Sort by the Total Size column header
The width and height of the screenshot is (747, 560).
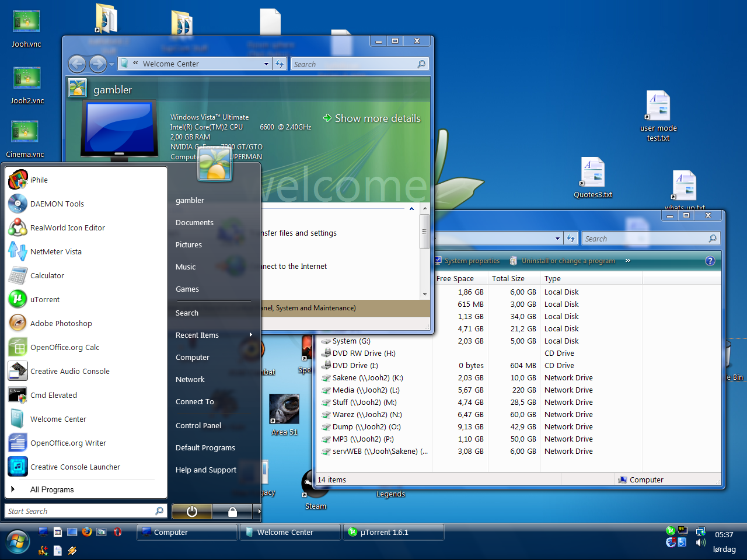(514, 278)
